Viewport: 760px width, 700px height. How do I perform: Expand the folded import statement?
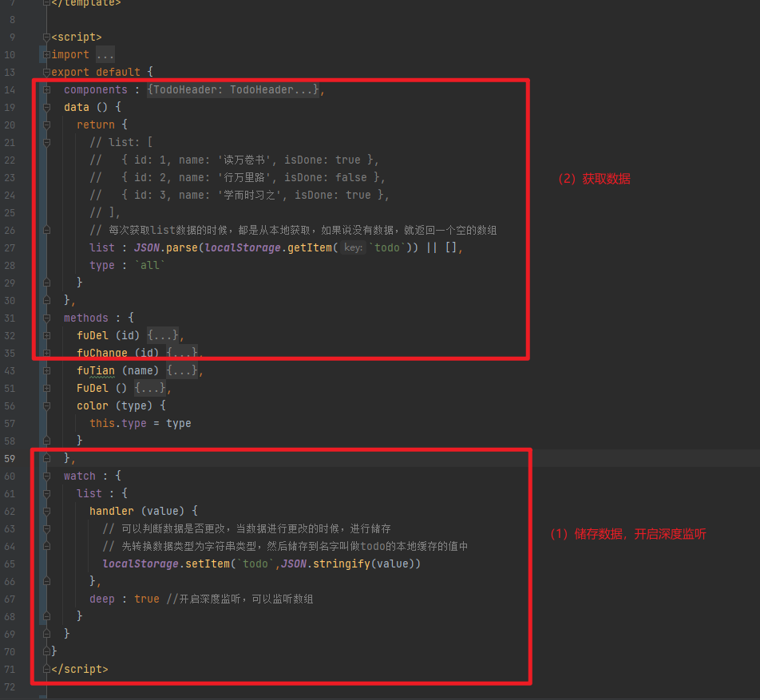[46, 55]
